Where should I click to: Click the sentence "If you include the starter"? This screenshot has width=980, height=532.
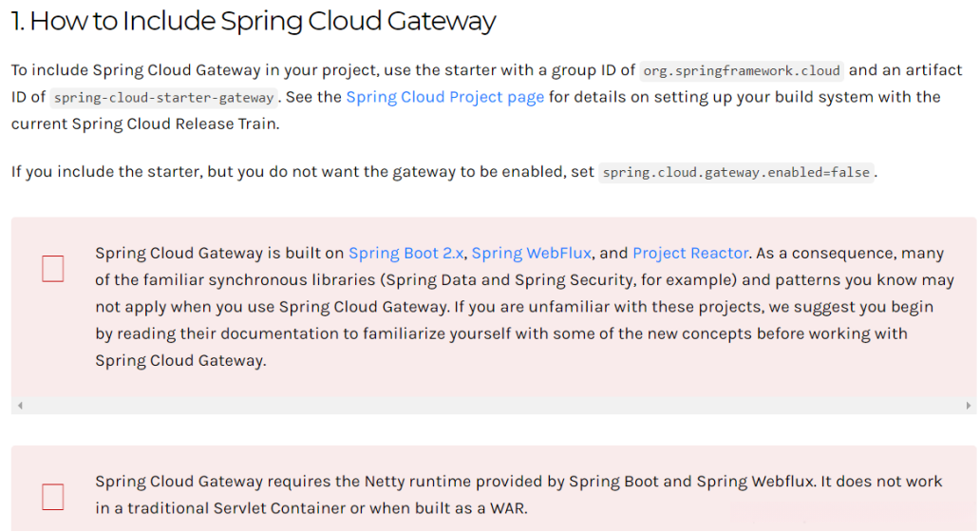pyautogui.click(x=304, y=172)
